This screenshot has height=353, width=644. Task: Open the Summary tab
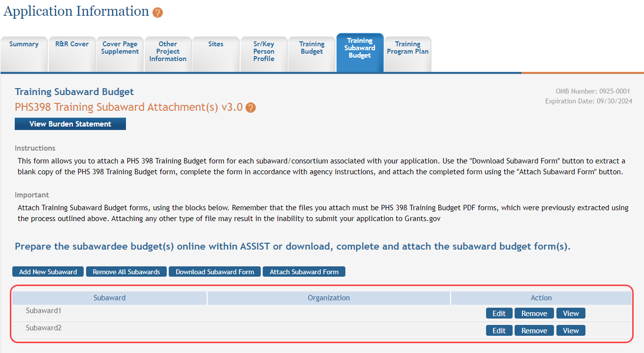[24, 44]
